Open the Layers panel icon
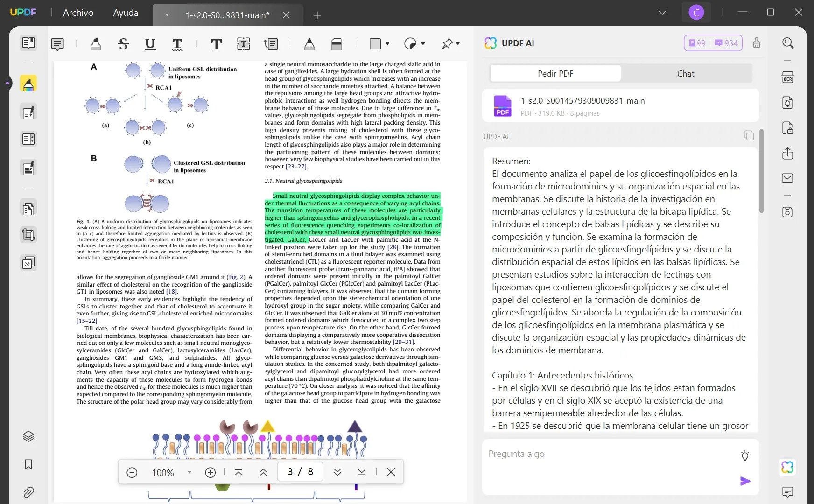The height and width of the screenshot is (504, 814). [28, 436]
